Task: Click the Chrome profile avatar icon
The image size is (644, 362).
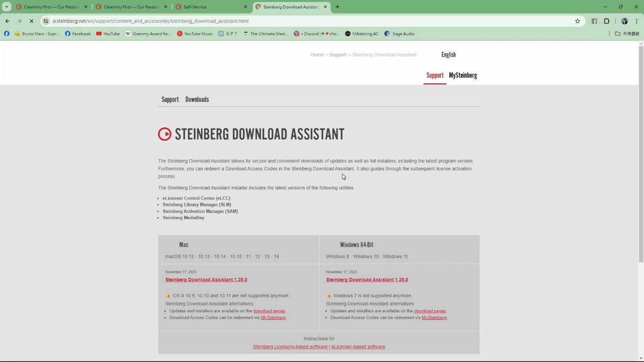Action: pos(624,21)
